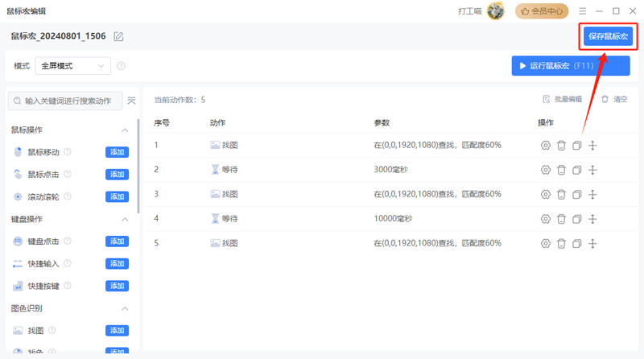
Task: Click move handle on 10000毫秒 row
Action: pos(592,219)
